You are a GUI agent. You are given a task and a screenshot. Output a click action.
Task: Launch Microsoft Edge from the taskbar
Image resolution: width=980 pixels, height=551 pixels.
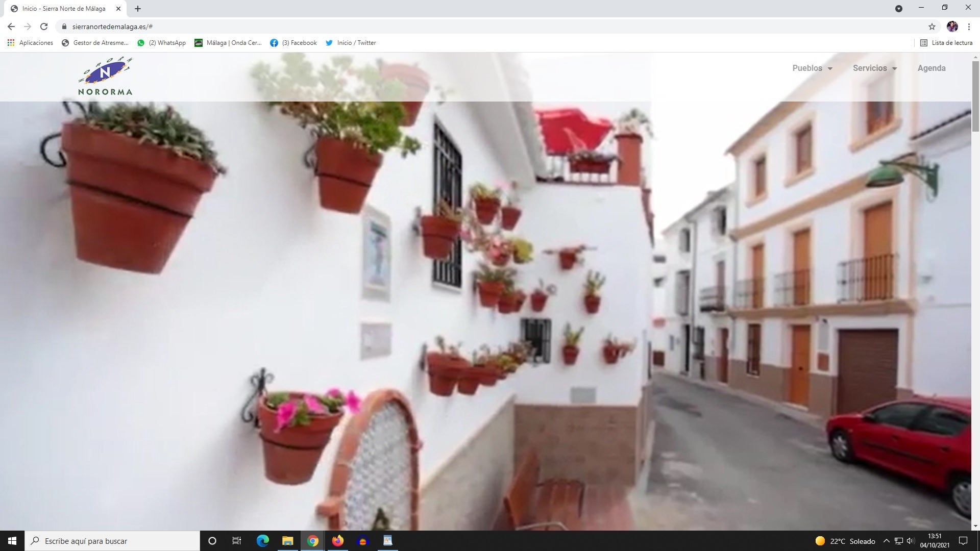(262, 540)
